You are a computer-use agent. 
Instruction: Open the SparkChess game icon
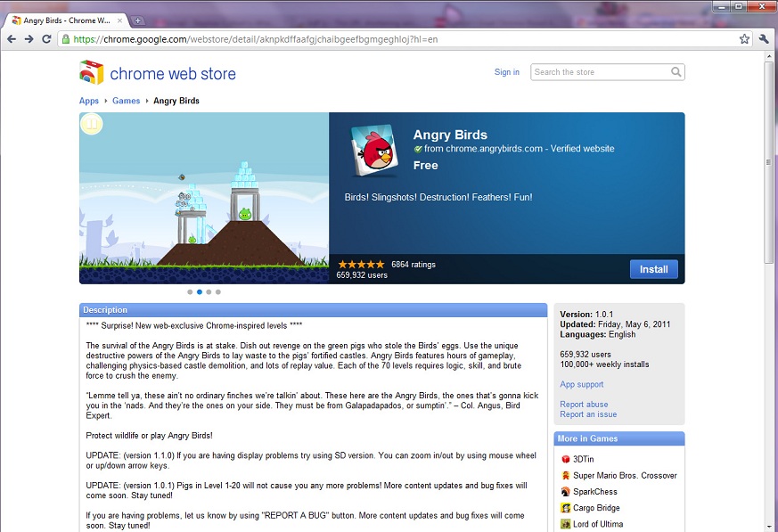pyautogui.click(x=565, y=492)
